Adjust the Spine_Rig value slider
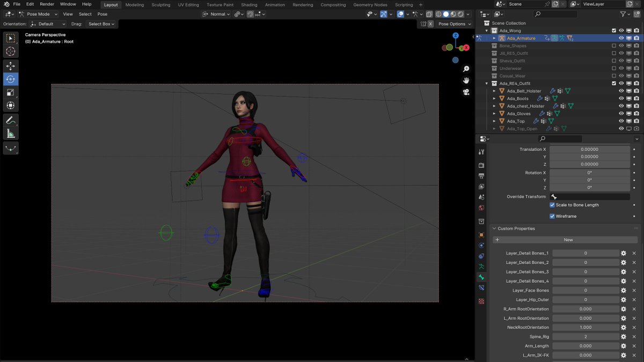This screenshot has height=362, width=644. point(586,337)
